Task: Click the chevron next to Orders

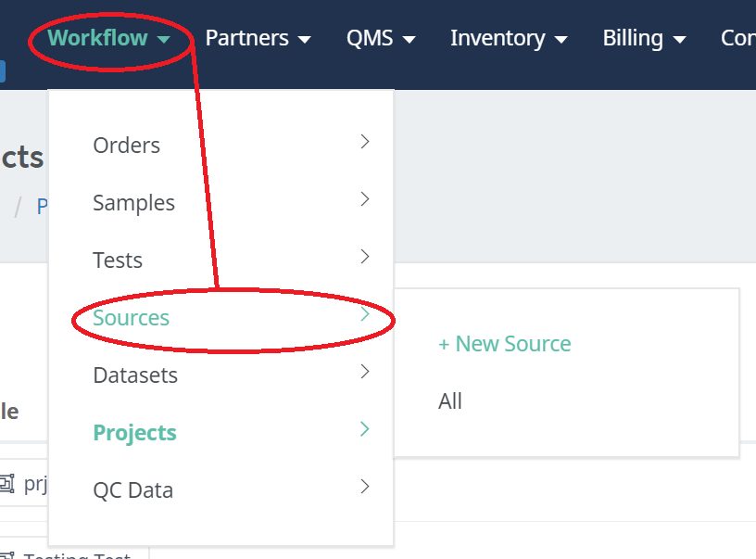Action: (x=365, y=142)
